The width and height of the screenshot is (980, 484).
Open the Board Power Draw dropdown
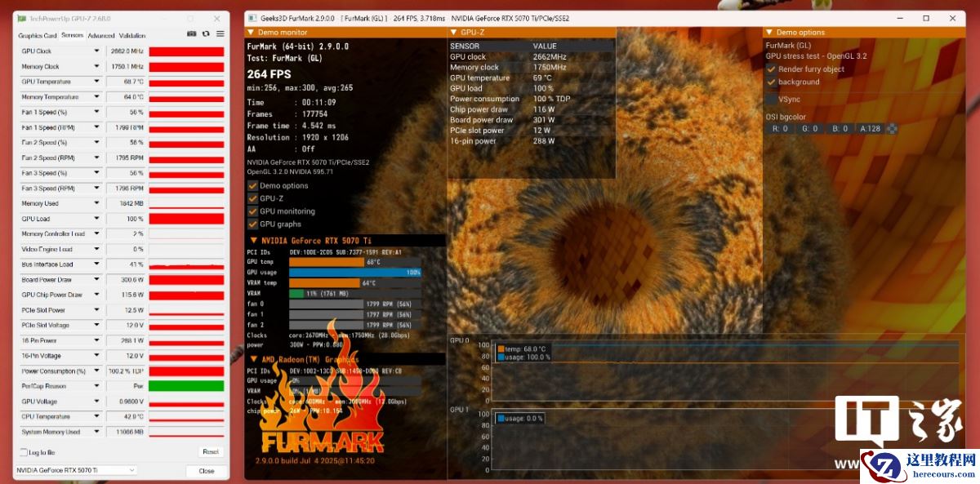(x=97, y=279)
